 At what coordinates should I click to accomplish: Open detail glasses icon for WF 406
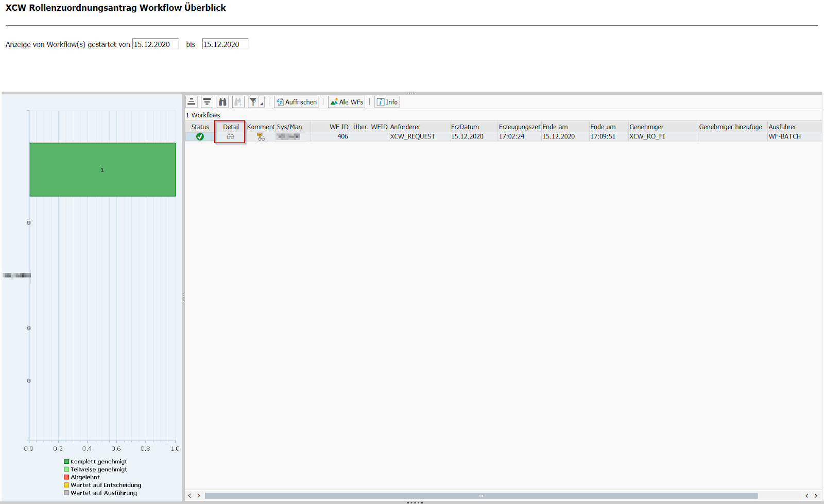(230, 136)
